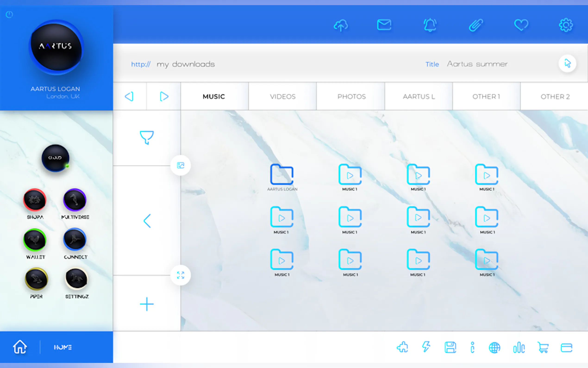Screen dimensions: 588x368
Task: Click the HOME label in bottom bar
Action: pos(63,347)
